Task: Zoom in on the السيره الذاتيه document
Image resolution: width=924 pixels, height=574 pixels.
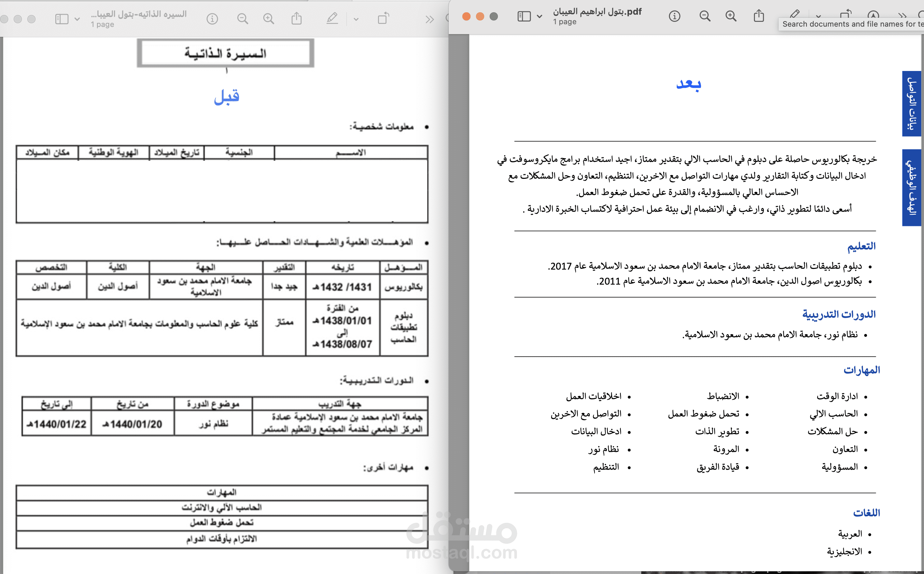Action: coord(268,19)
